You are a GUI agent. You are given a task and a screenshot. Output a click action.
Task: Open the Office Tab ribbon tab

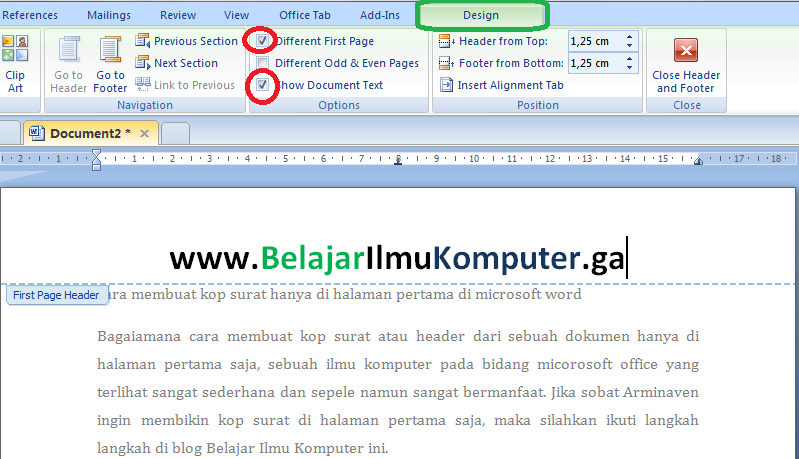coord(305,15)
